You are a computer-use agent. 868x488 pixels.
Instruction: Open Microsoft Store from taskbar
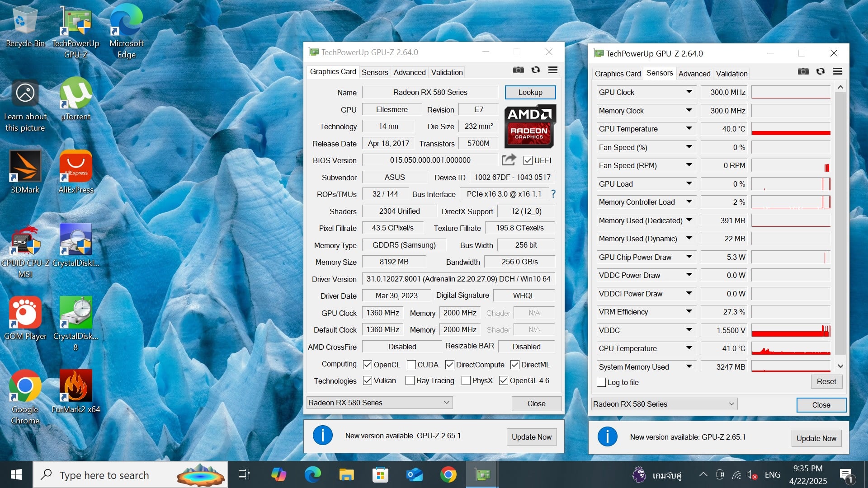point(380,474)
